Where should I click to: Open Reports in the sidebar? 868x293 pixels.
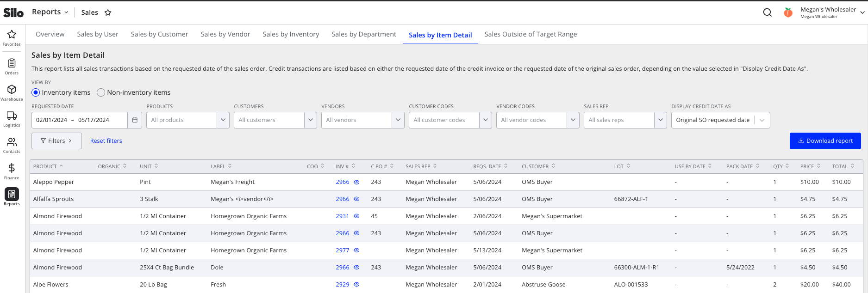(12, 197)
